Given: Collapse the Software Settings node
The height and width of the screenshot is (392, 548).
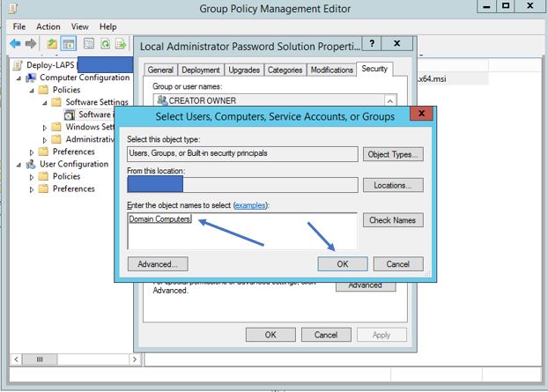Looking at the screenshot, I should point(45,103).
